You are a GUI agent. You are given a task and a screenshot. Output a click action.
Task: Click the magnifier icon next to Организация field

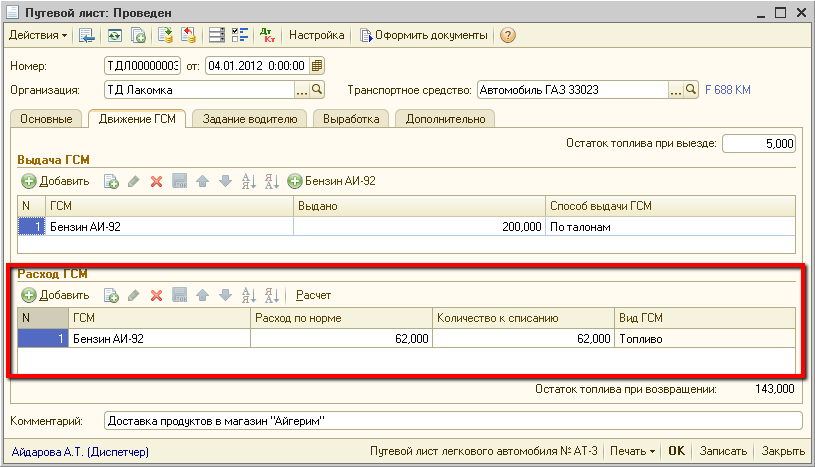tap(318, 90)
